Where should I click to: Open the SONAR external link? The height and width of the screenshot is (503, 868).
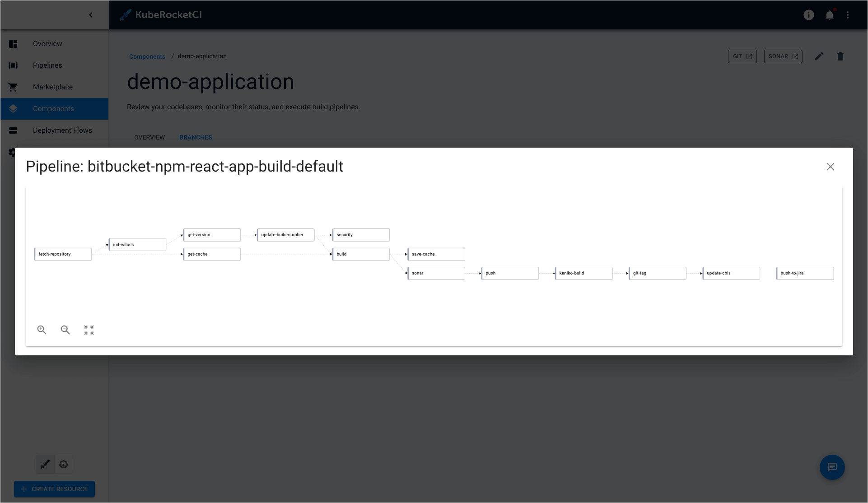pyautogui.click(x=783, y=56)
